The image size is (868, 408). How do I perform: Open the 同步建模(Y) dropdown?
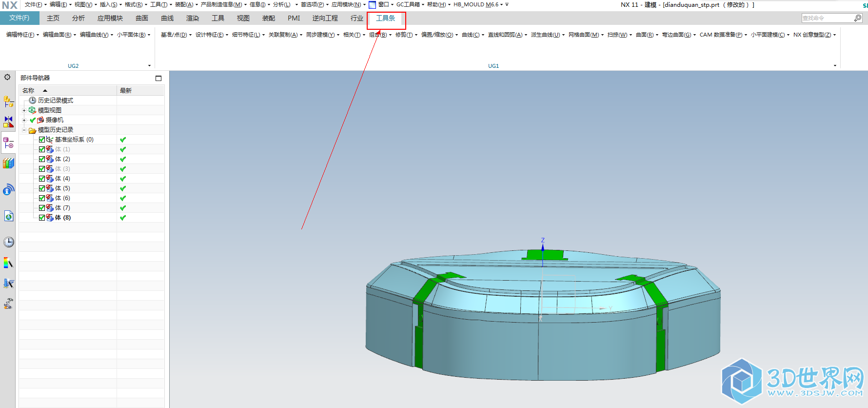click(x=323, y=35)
